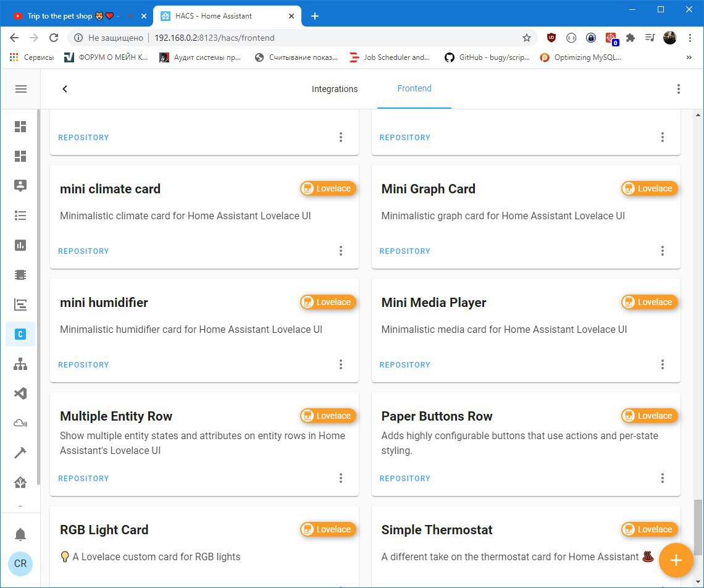This screenshot has width=704, height=588.
Task: Open the chip icon in the sidebar
Action: pyautogui.click(x=20, y=275)
